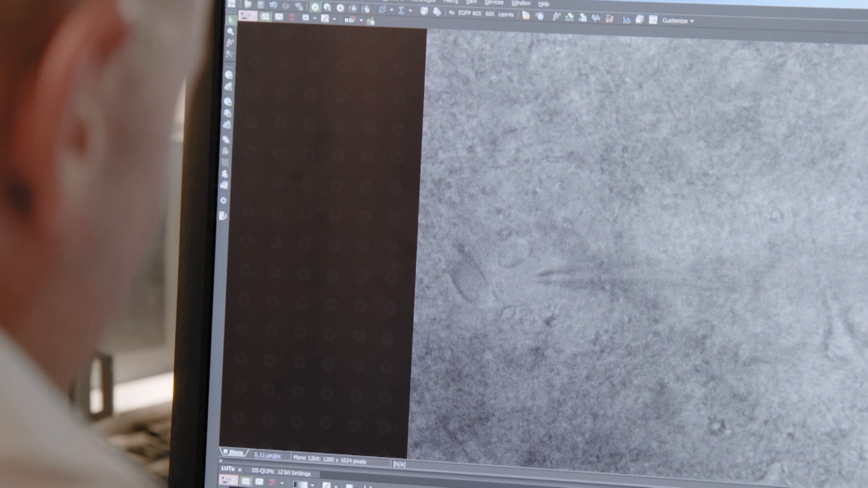Click the histogram chart icon near Customize
868x488 pixels.
(626, 19)
